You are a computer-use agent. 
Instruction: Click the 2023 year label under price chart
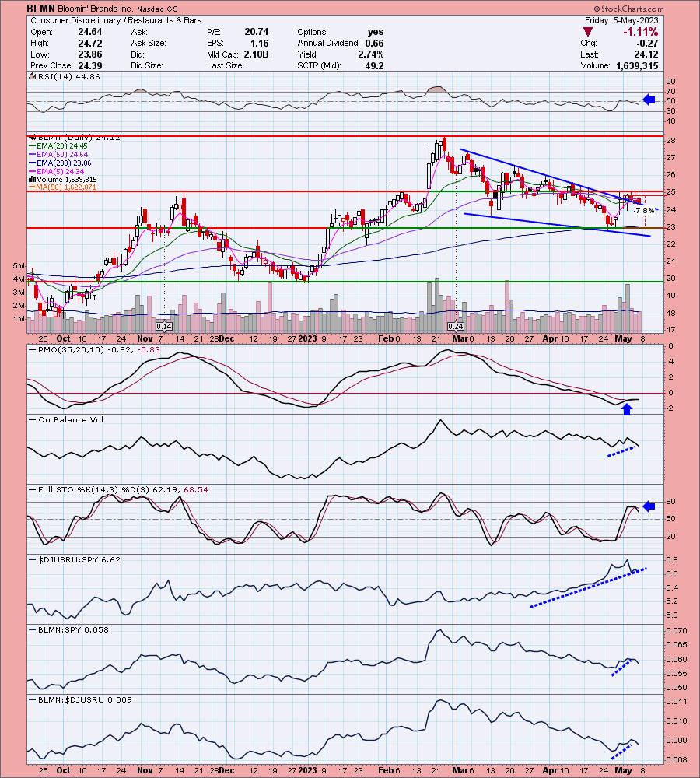click(x=307, y=339)
